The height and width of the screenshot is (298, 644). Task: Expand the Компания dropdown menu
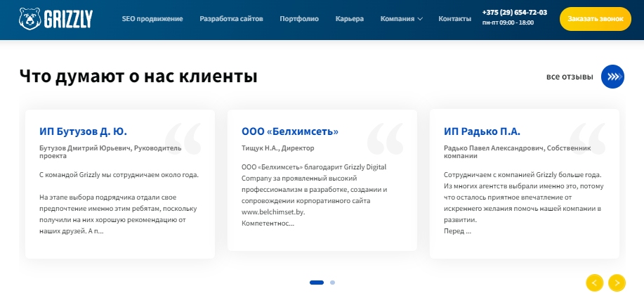401,19
